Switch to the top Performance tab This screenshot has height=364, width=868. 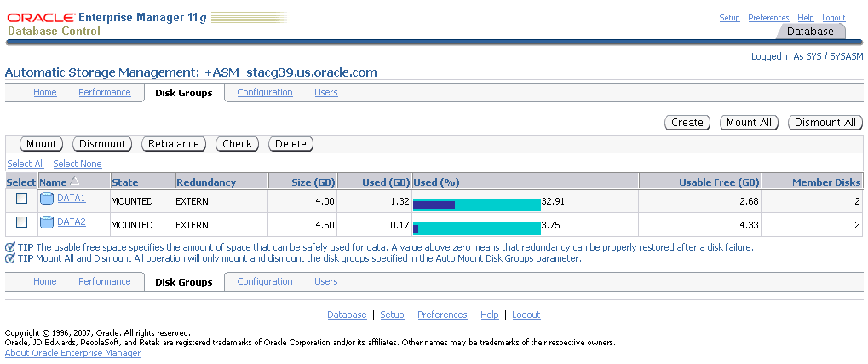[x=105, y=93]
